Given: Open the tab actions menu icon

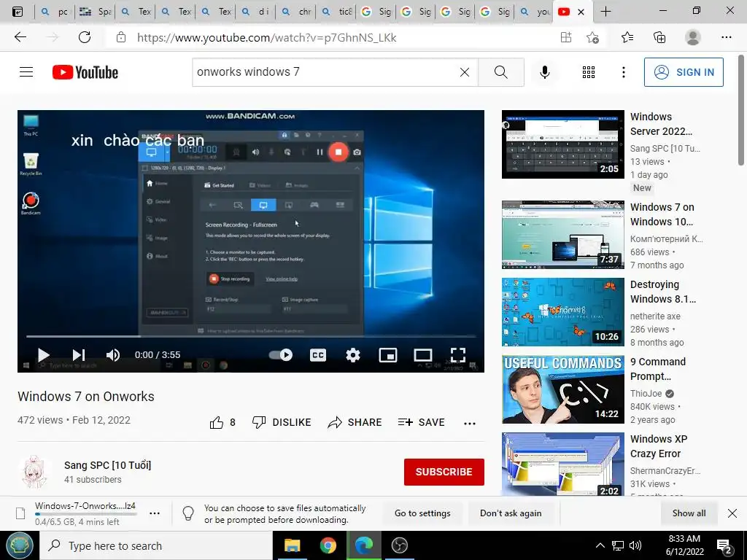Looking at the screenshot, I should pos(18,12).
